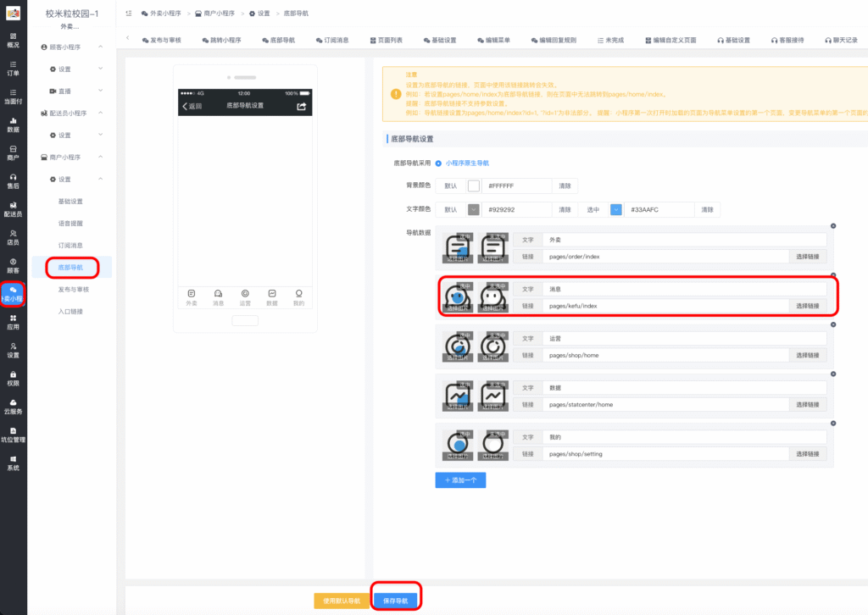Open 云服务 cloud icon in left sidebar

[13, 407]
